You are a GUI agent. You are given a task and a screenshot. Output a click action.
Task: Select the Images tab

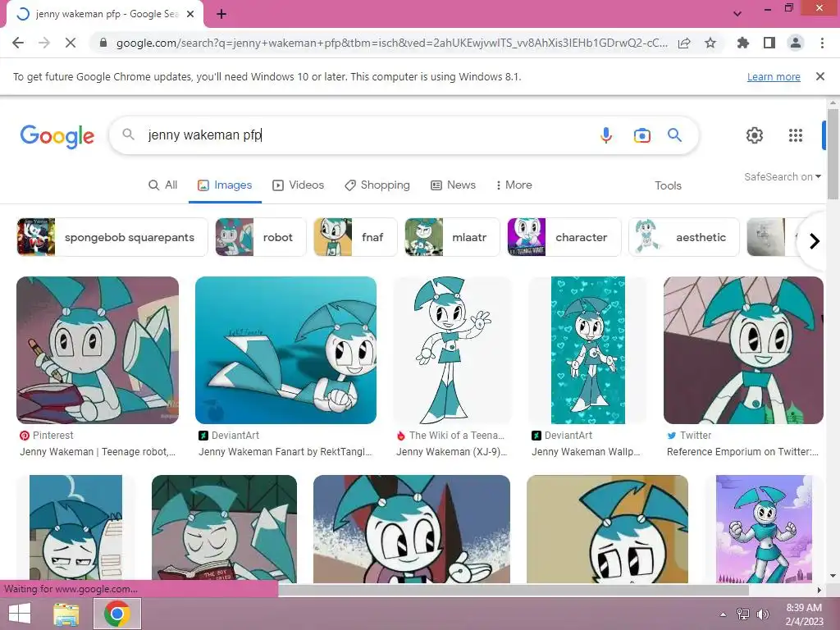pos(225,185)
